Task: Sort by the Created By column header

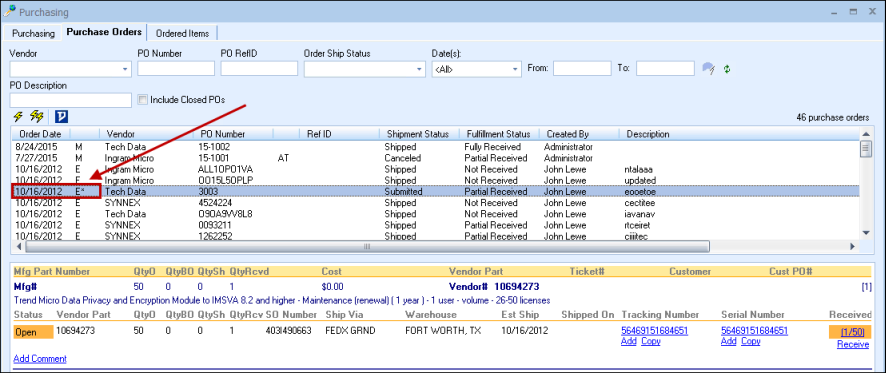Action: click(579, 134)
